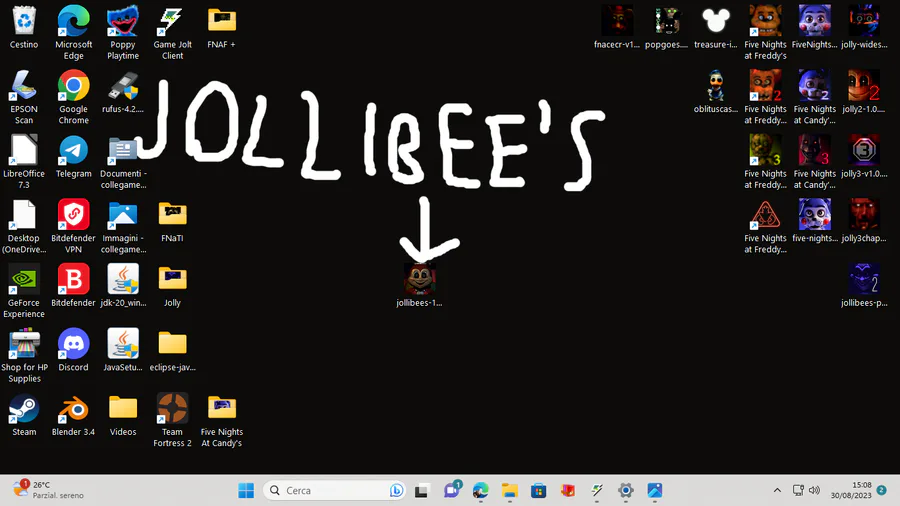Open notification count badge in tray
This screenshot has width=900, height=506.
[x=882, y=491]
